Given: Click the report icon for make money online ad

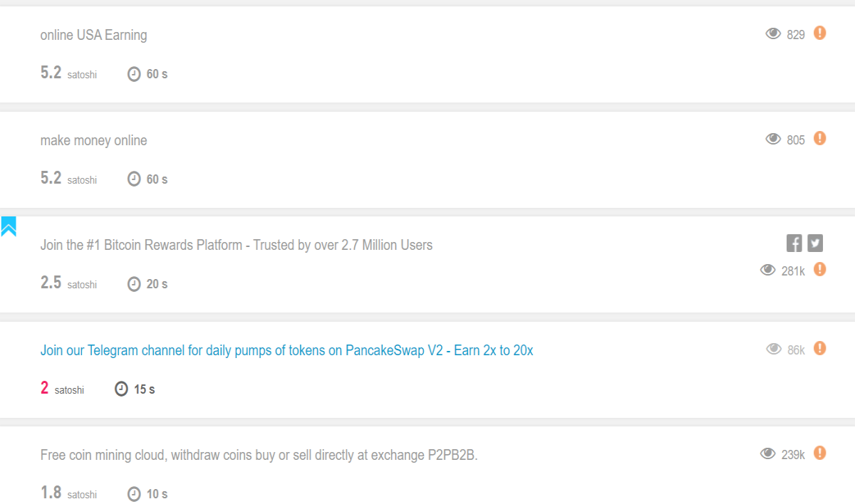Looking at the screenshot, I should pos(820,138).
